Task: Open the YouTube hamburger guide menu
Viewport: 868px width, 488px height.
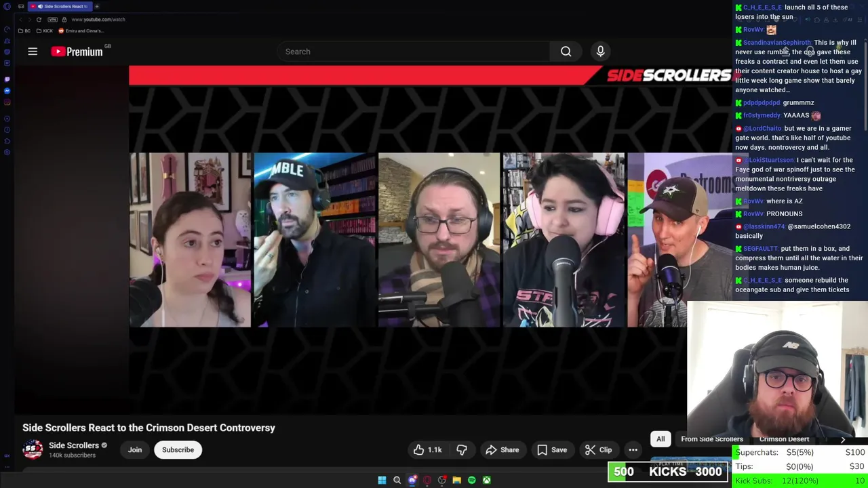Action: click(x=33, y=52)
